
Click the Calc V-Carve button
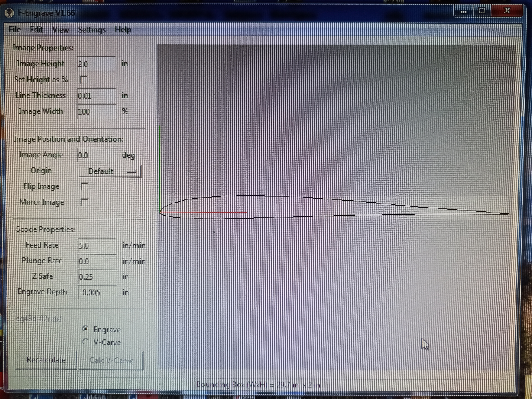coord(111,360)
